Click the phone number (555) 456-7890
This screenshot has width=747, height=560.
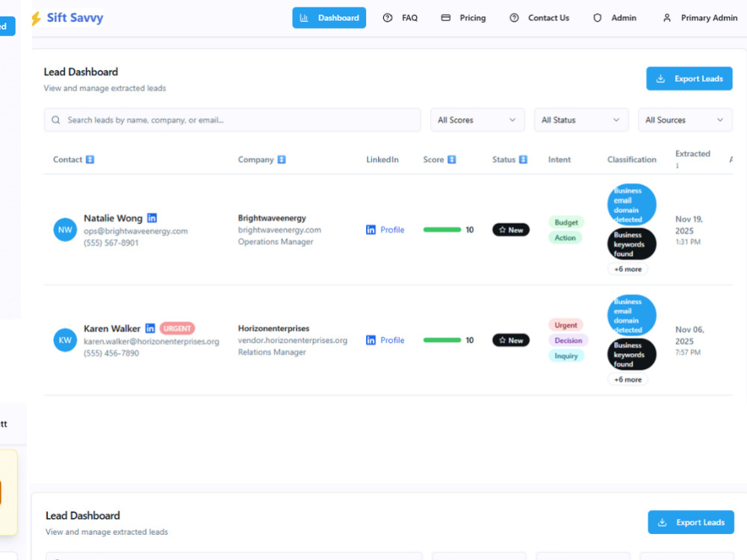click(x=111, y=353)
